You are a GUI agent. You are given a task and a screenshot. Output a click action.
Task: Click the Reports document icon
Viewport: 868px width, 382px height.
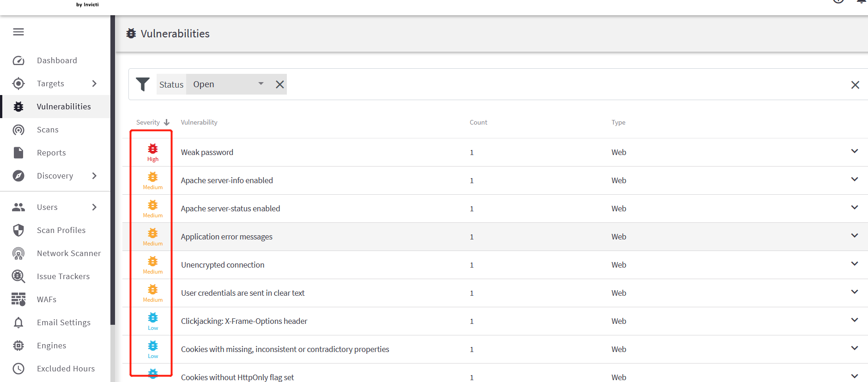[18, 153]
